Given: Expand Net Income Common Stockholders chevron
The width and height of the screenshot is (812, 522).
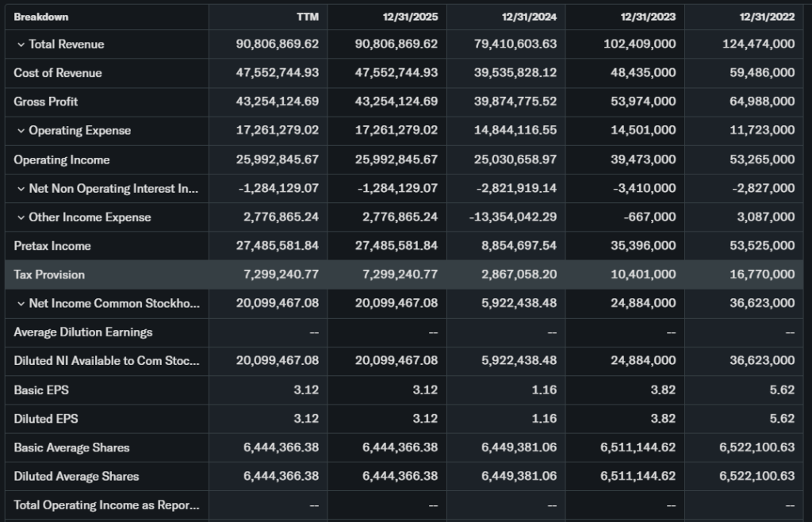Looking at the screenshot, I should 21,304.
